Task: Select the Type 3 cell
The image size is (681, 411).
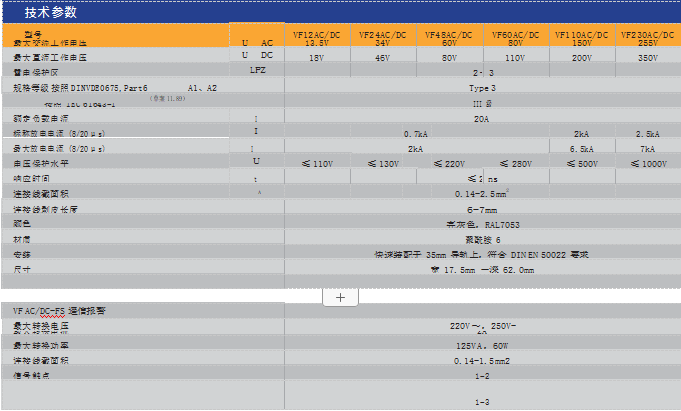Action: [x=482, y=88]
